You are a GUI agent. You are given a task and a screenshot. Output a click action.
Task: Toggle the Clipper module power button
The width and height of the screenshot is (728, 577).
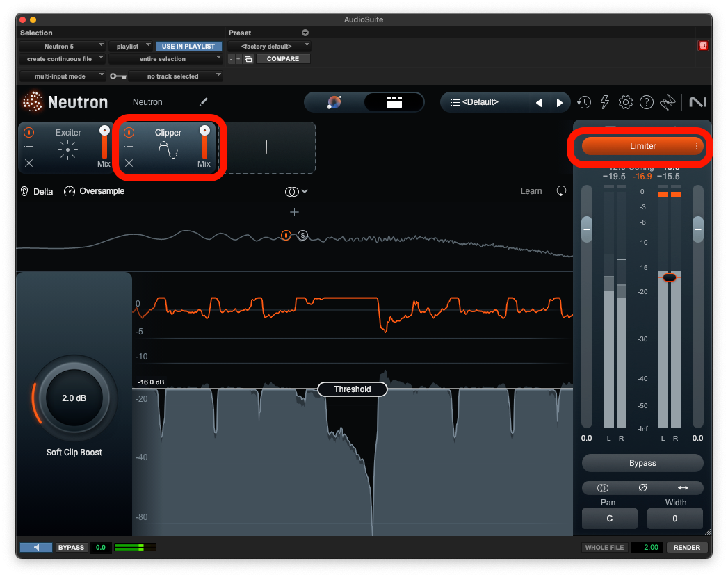click(x=129, y=133)
